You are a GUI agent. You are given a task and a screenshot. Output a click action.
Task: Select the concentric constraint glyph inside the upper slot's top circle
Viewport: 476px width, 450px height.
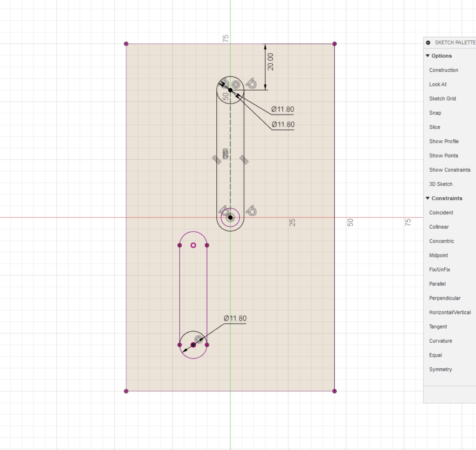point(236,85)
